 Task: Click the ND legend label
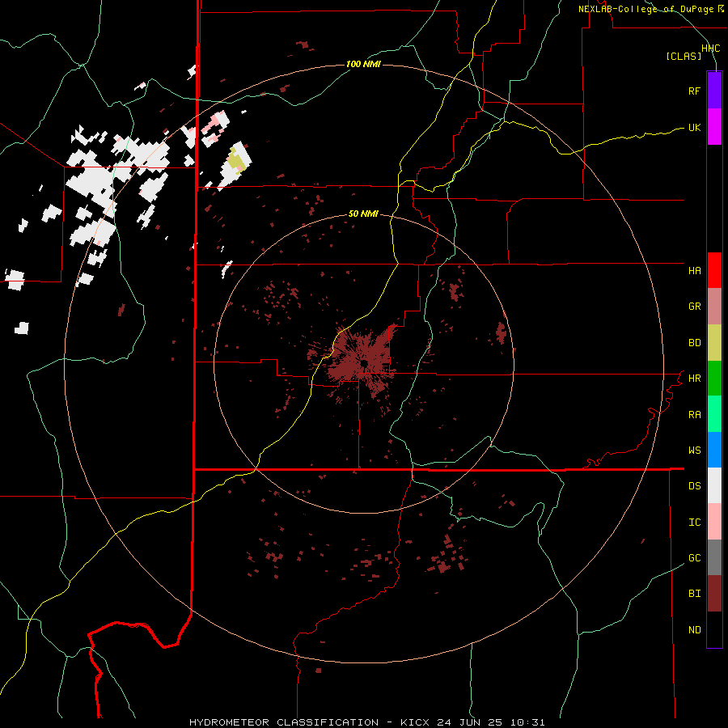pyautogui.click(x=694, y=629)
